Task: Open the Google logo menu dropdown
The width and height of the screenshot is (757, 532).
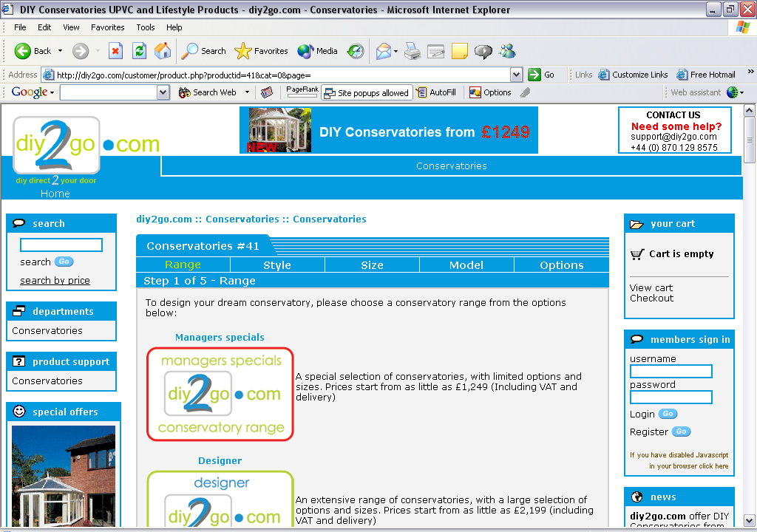Action: click(x=52, y=92)
